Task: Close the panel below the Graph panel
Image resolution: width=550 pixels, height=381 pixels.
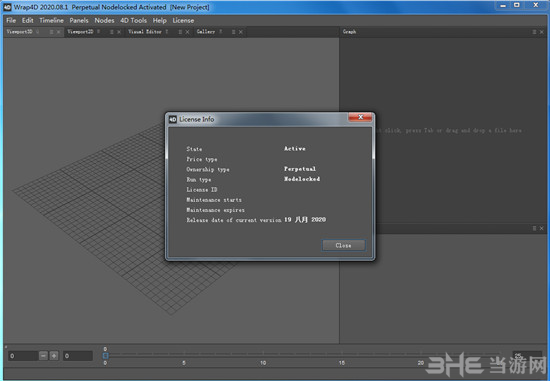Action: tap(542, 228)
